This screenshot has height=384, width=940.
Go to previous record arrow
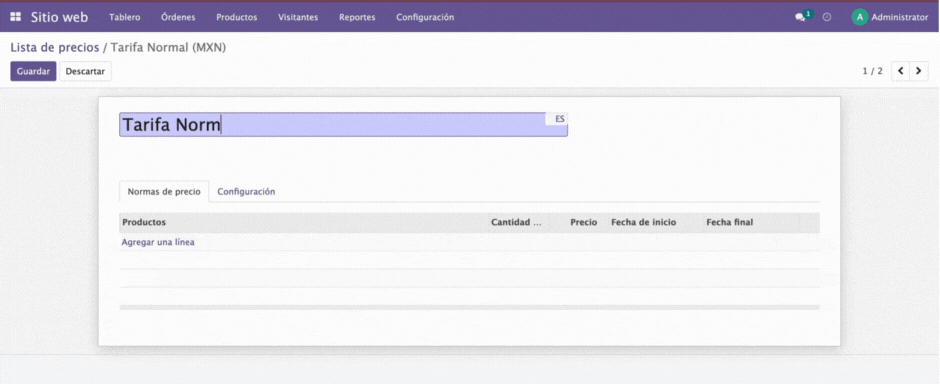pos(900,71)
